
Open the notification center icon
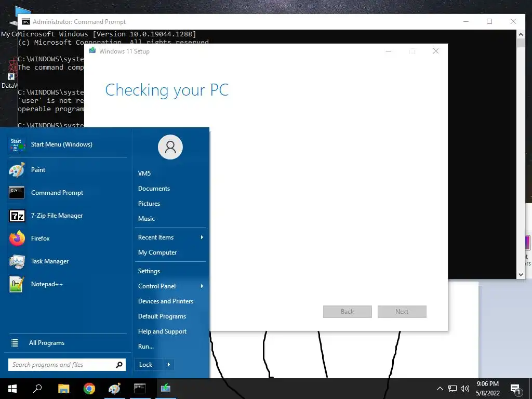pyautogui.click(x=516, y=390)
